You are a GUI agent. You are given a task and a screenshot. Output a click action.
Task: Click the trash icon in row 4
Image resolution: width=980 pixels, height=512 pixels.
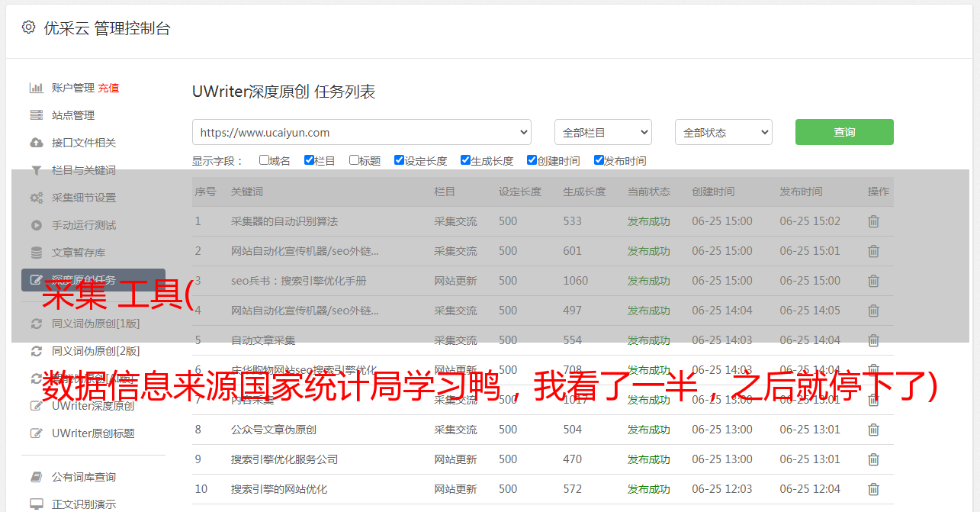point(873,311)
